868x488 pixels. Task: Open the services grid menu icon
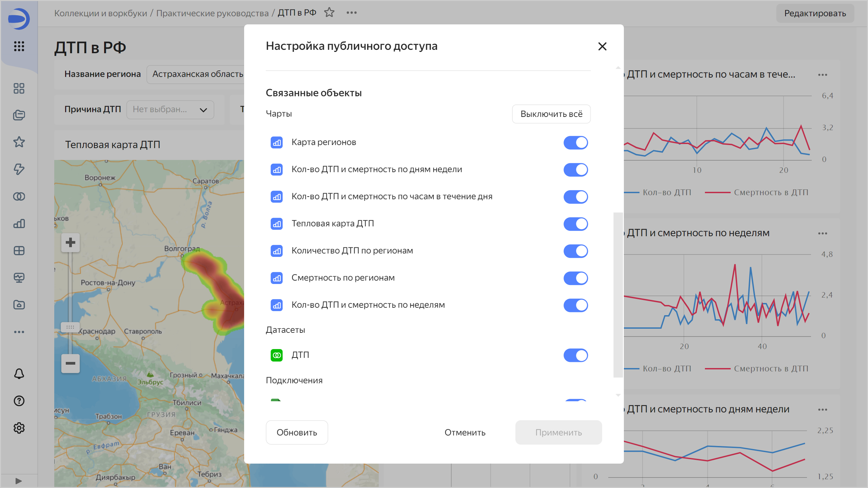pos(19,46)
